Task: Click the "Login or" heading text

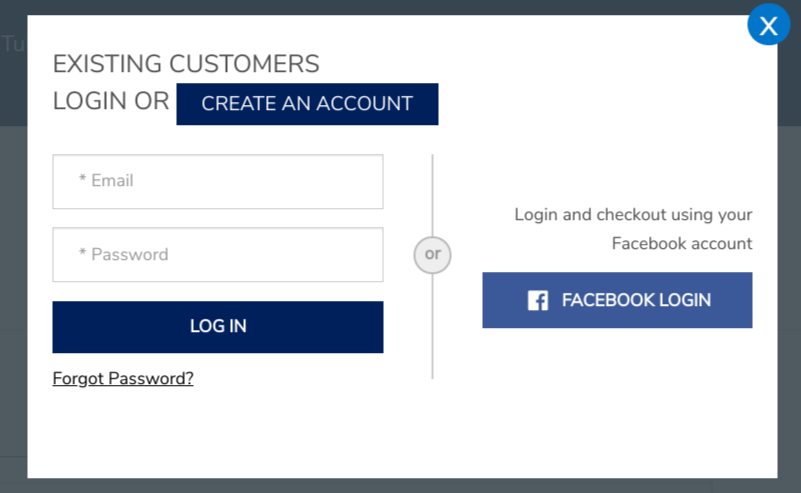Action: tap(111, 101)
